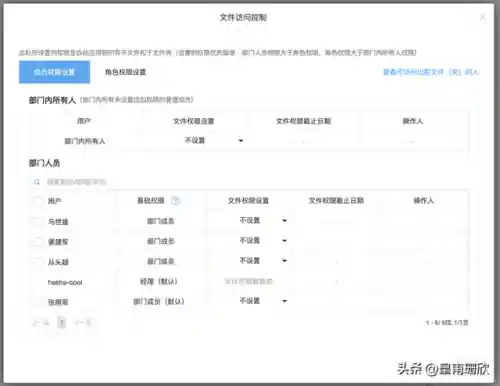
Task: Click the 从头越 user name
Action: click(x=58, y=262)
